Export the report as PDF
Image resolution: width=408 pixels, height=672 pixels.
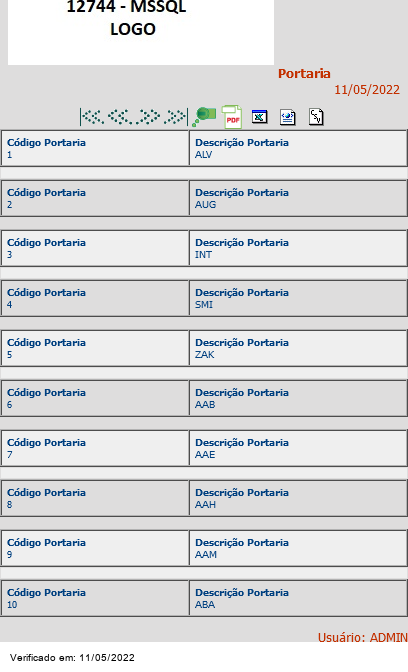232,117
